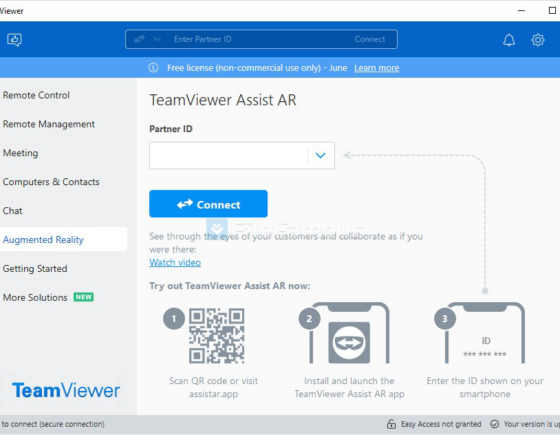
Task: Expand connection mode chevron in top bar
Action: tap(157, 39)
